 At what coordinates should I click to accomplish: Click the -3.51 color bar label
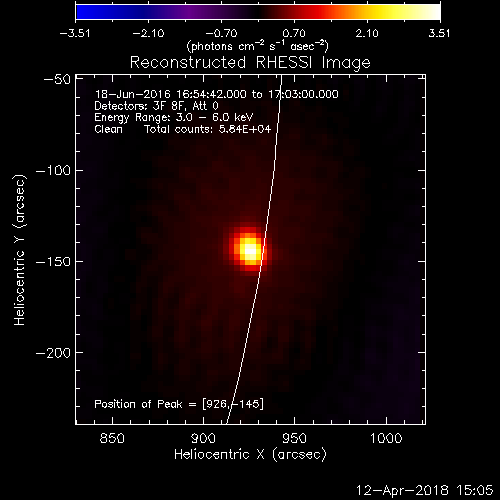pos(75,33)
